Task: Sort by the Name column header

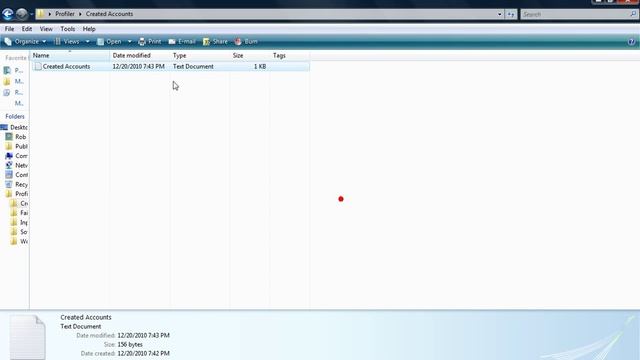Action: coord(70,56)
